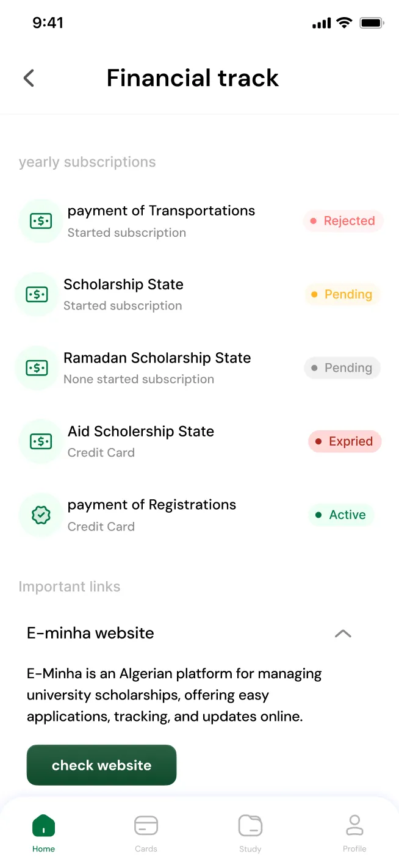Tap the battery icon in status bar
The width and height of the screenshot is (399, 868).
371,23
